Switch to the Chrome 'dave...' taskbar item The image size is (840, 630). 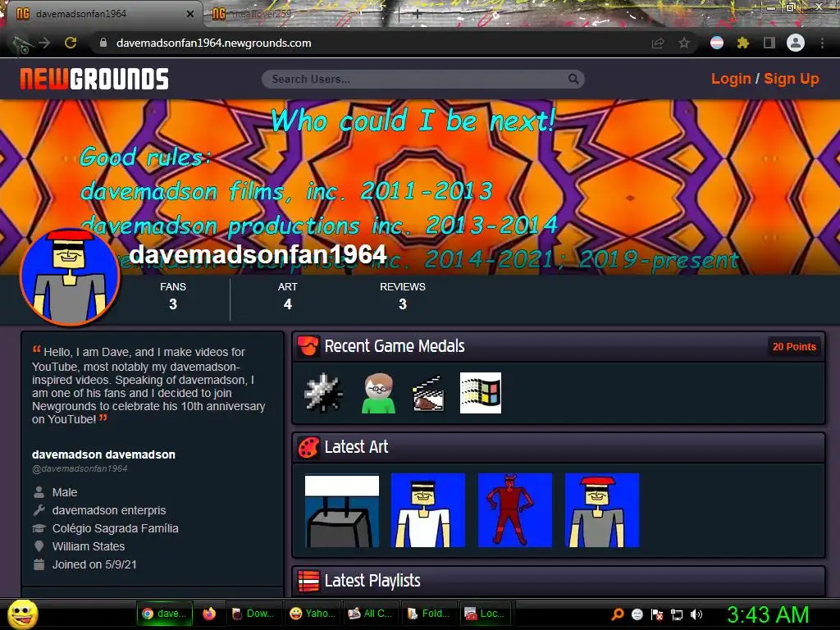click(x=164, y=614)
